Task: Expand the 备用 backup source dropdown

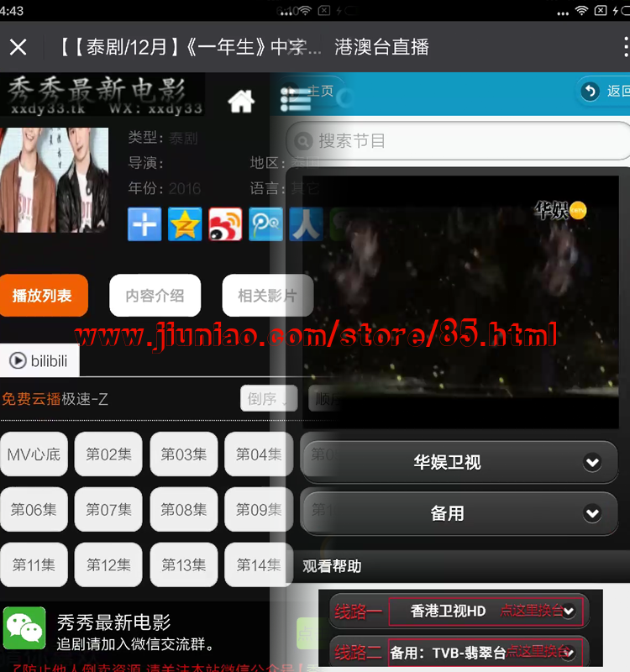Action: pos(459,513)
